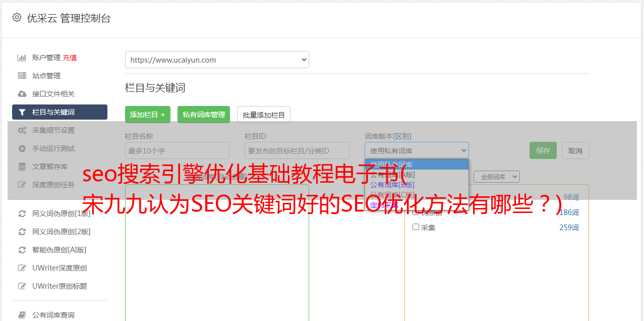Viewport: 644px width, 321px height.
Task: Click the green 保存 button
Action: (543, 150)
